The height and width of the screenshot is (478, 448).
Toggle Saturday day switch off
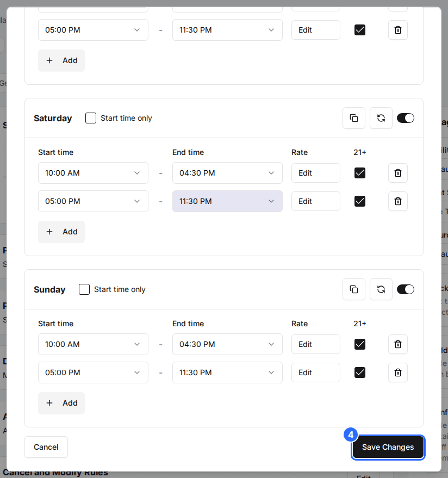tap(406, 118)
